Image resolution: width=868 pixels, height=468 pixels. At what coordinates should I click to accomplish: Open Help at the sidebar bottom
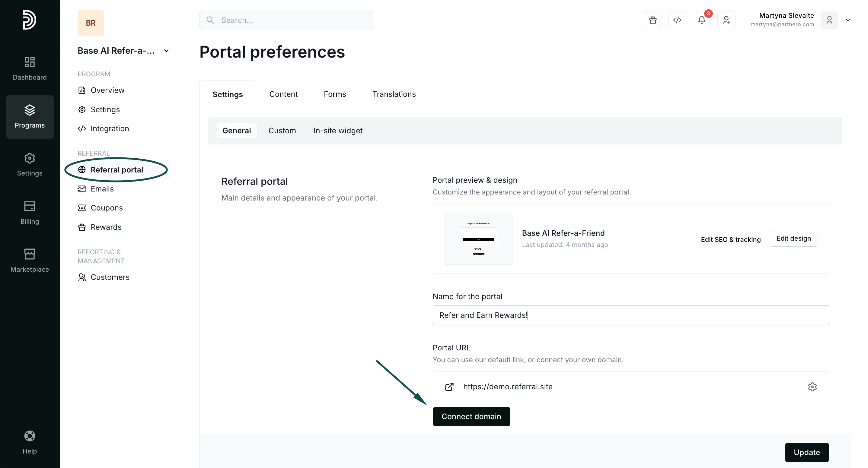point(30,442)
